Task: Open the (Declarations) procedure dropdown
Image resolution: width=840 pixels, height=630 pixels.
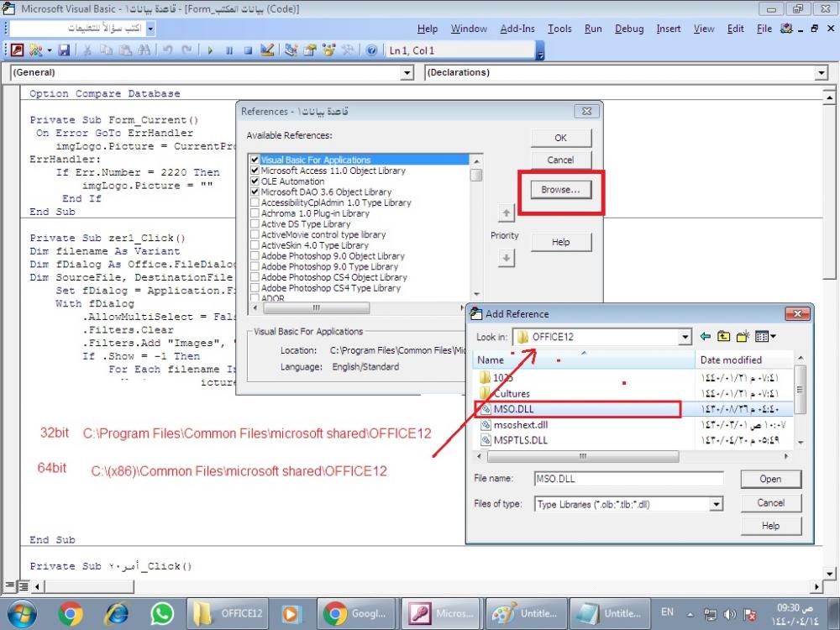Action: click(822, 72)
